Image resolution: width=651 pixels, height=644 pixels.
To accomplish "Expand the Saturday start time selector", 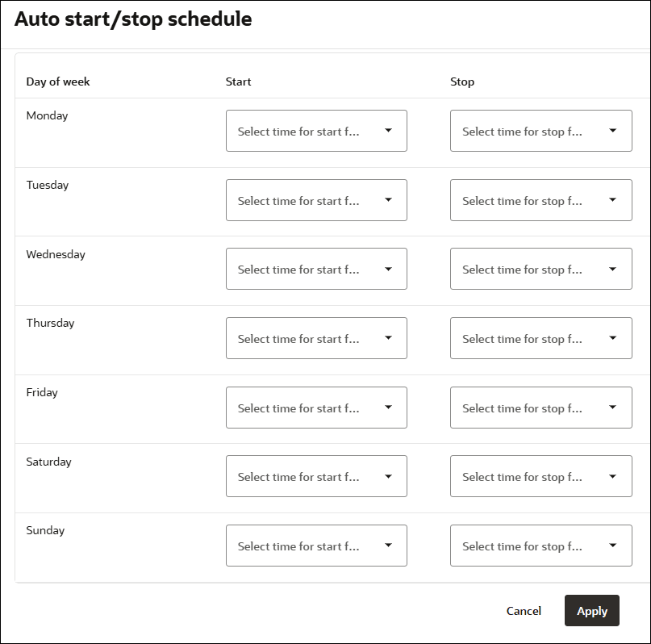I will click(316, 476).
